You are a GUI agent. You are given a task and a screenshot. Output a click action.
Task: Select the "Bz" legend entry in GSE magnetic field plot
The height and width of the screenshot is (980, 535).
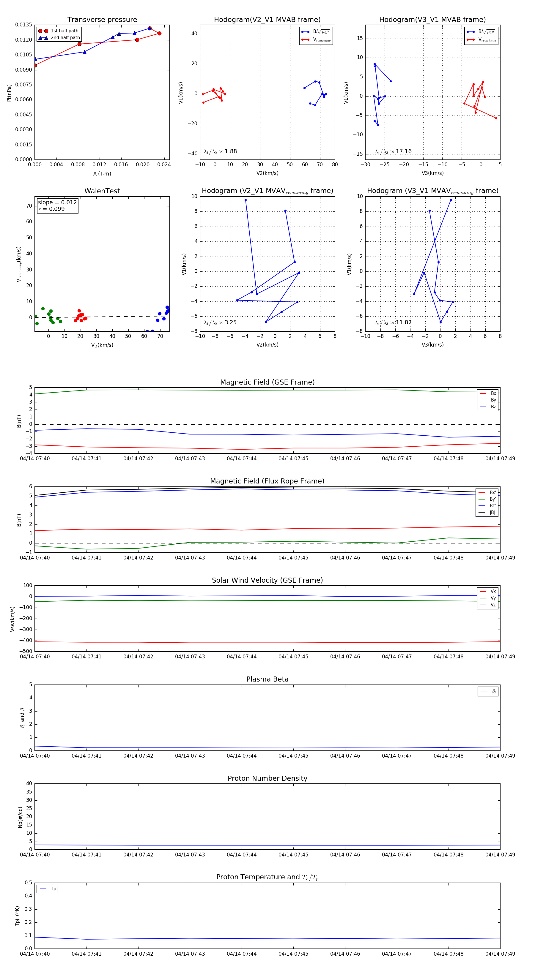[488, 407]
